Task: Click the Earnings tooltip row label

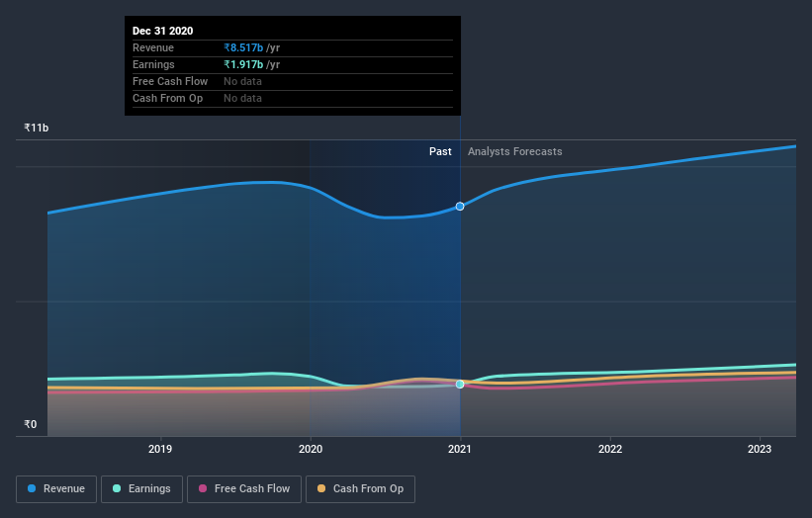Action: 153,64
